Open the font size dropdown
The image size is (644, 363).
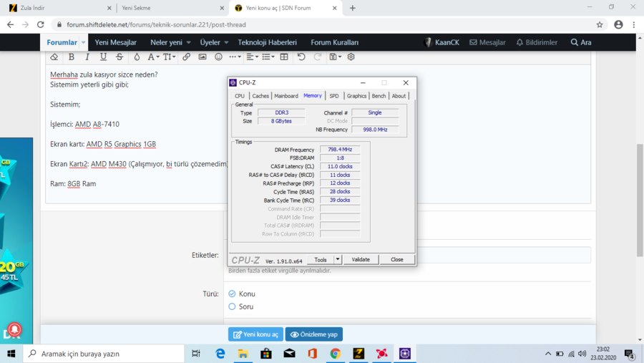click(169, 57)
